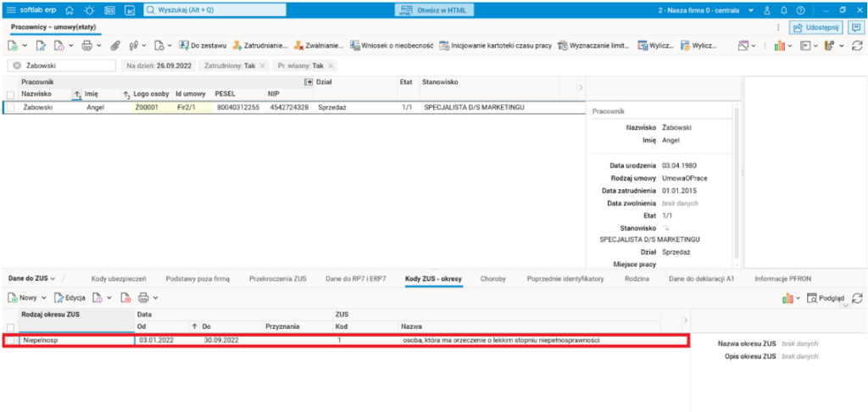The height and width of the screenshot is (412, 868).
Task: Go to the home screen icon
Action: [70, 10]
